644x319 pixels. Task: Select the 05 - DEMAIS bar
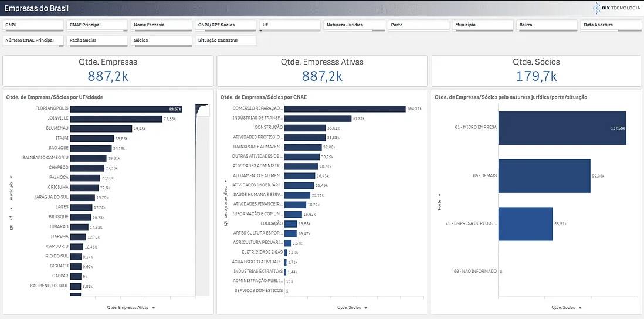point(544,175)
